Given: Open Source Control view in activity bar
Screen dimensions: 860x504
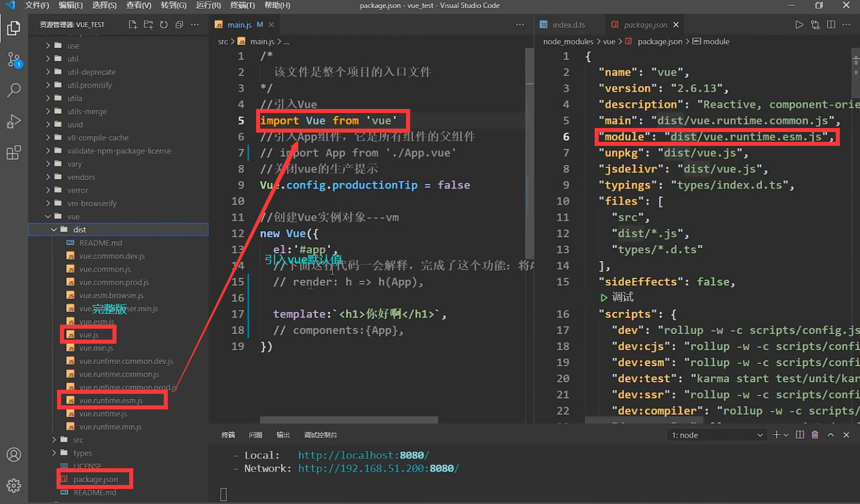Looking at the screenshot, I should tap(14, 59).
